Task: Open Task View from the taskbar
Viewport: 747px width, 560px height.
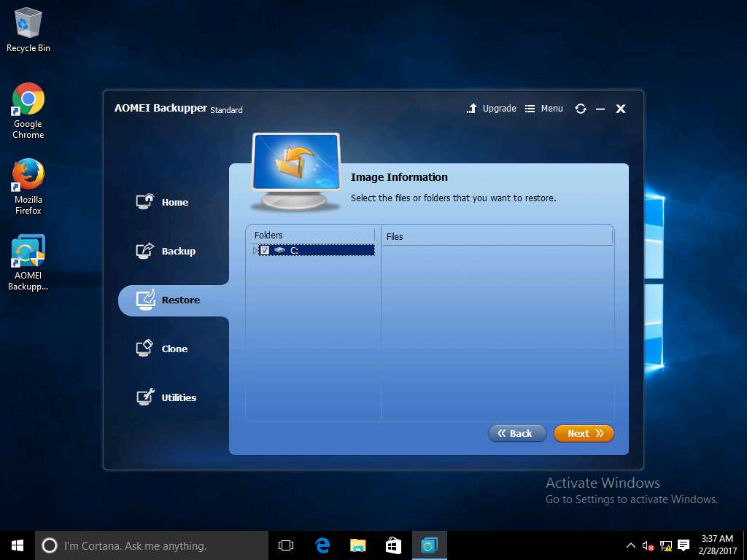Action: coord(286,545)
